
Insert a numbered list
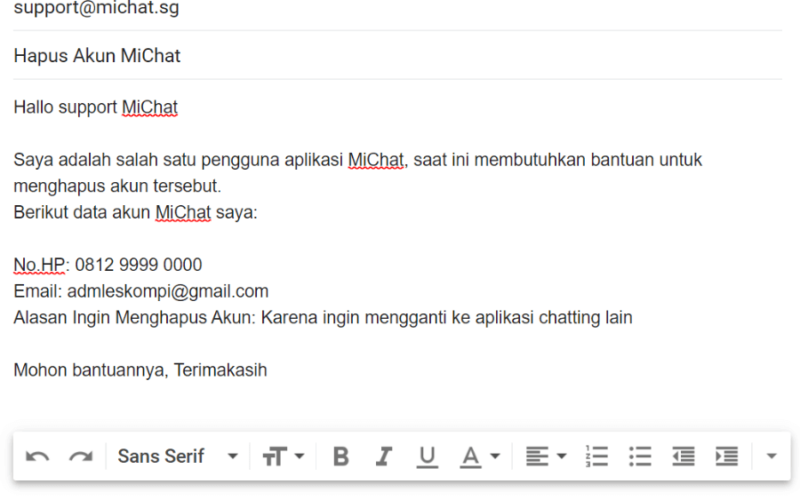[x=596, y=457]
